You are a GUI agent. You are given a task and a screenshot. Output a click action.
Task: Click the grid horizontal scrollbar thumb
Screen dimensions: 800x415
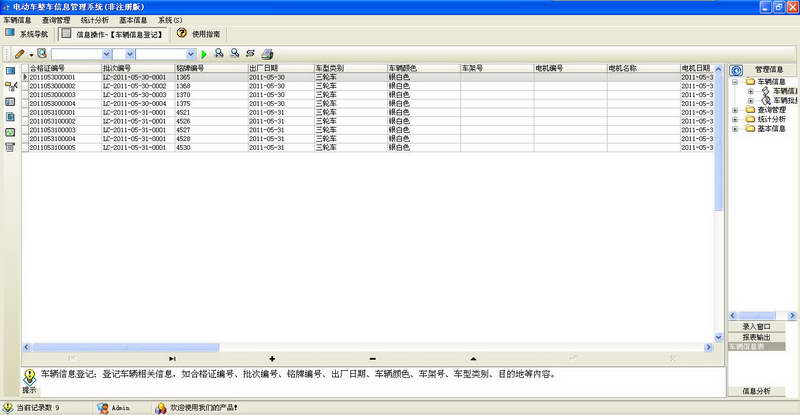pos(126,348)
